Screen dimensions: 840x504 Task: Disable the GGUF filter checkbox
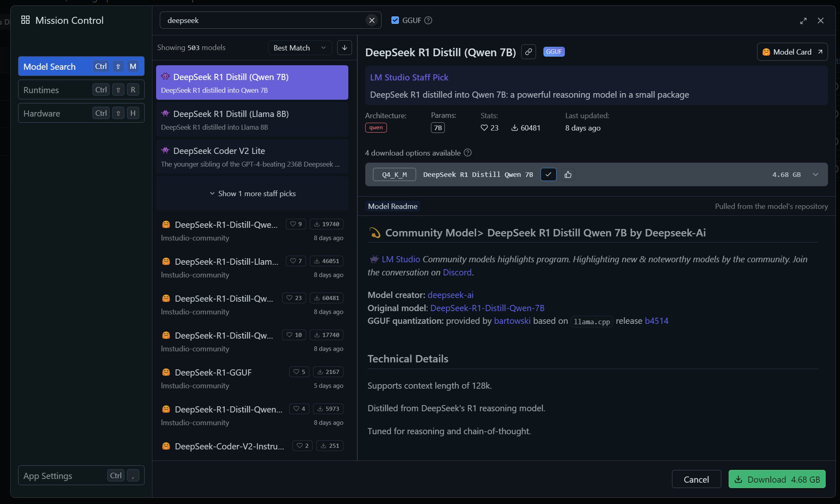[x=395, y=20]
